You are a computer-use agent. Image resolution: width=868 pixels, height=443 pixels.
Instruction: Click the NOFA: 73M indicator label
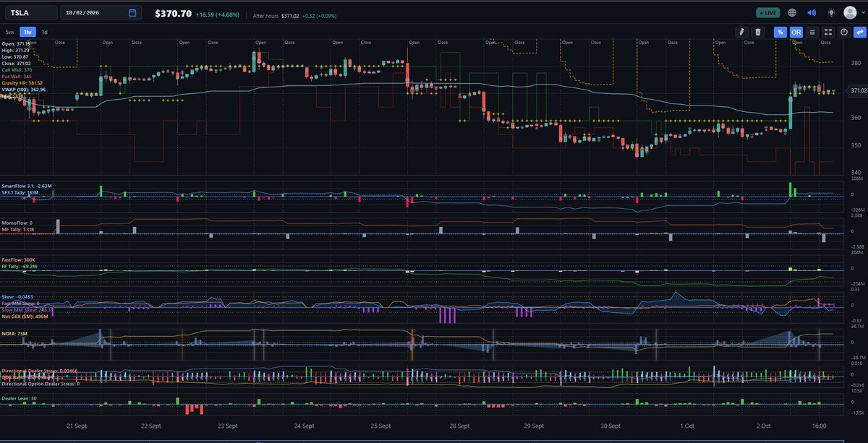click(x=14, y=334)
